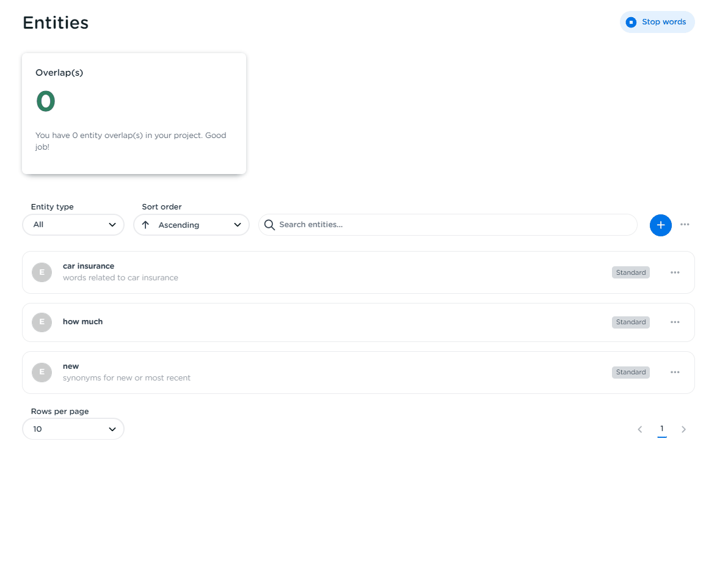
Task: Go to previous page arrow
Action: click(x=639, y=429)
